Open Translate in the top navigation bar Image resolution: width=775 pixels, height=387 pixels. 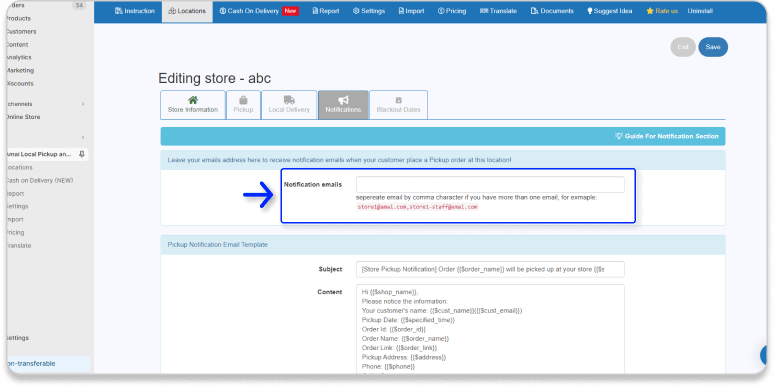coord(498,11)
